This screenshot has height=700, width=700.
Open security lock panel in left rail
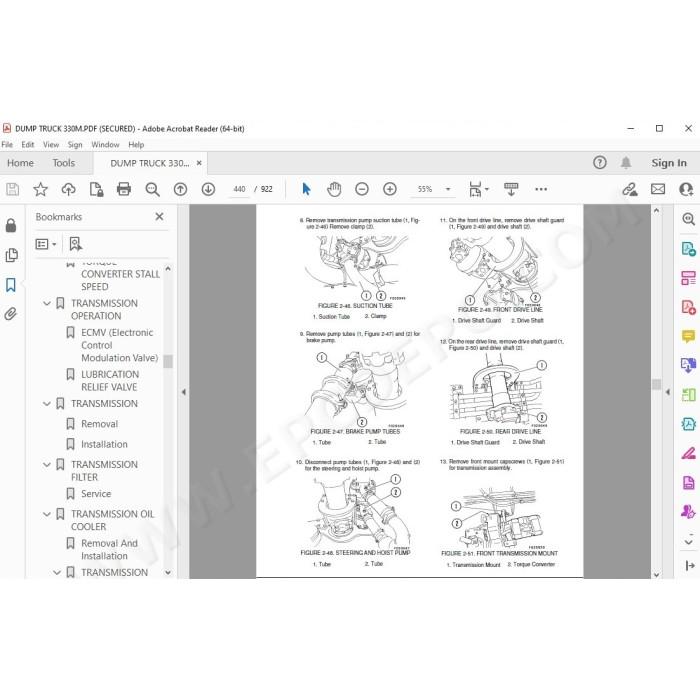pos(11,225)
